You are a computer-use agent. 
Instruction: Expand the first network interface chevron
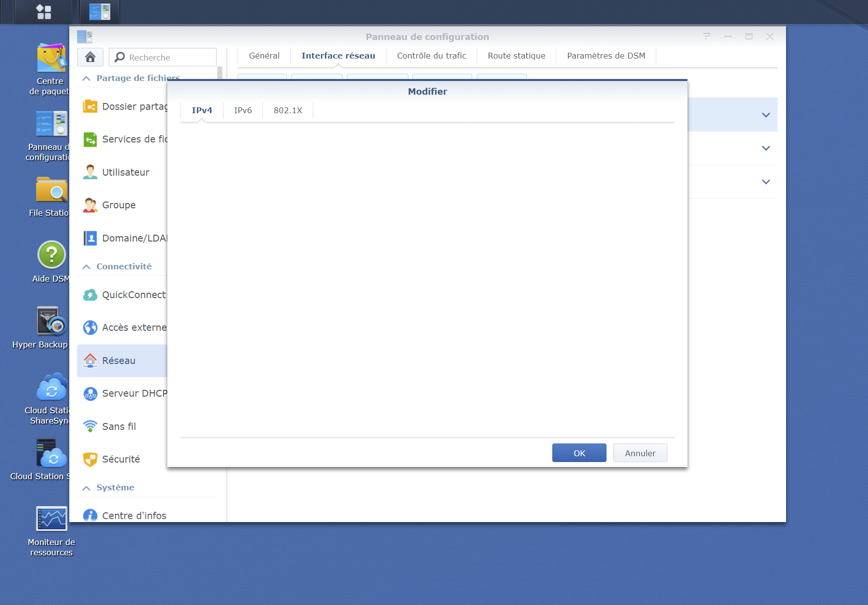point(766,115)
